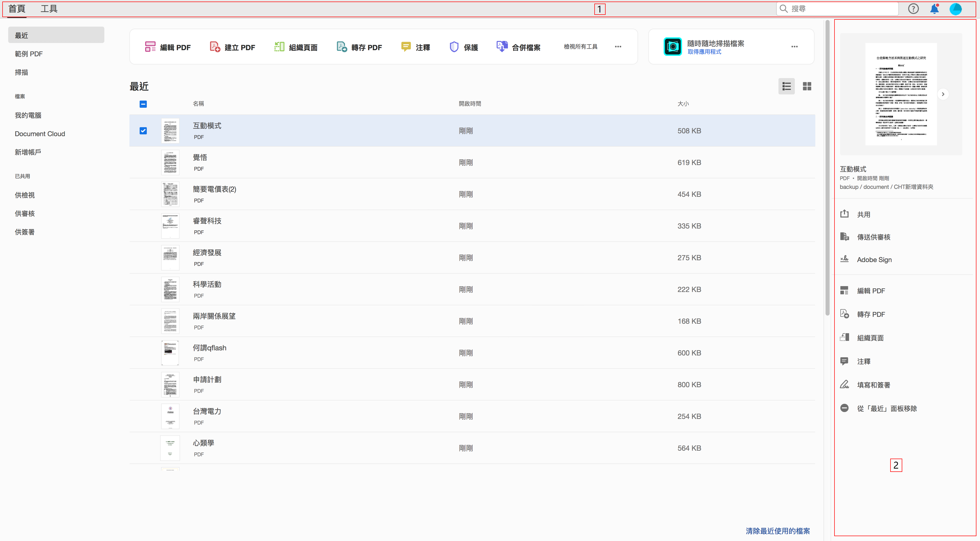Expand more tools ellipsis in toolbar
This screenshot has height=541, width=980.
pyautogui.click(x=618, y=47)
